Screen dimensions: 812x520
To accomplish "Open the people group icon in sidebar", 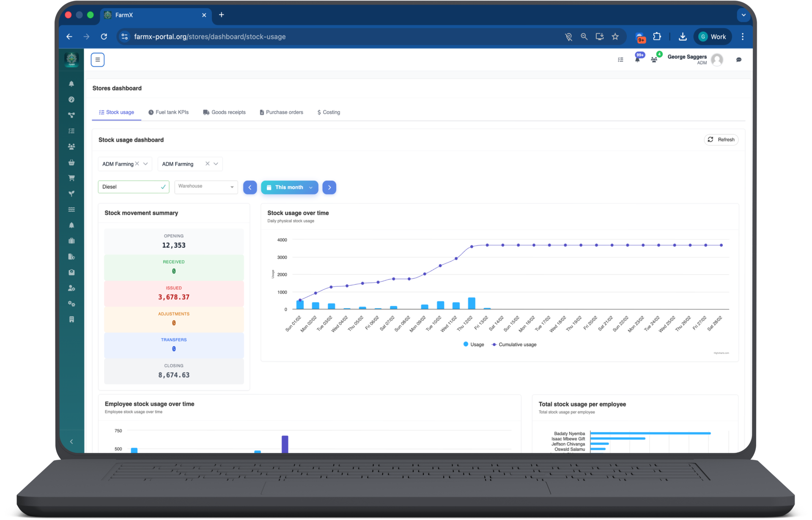I will [71, 147].
